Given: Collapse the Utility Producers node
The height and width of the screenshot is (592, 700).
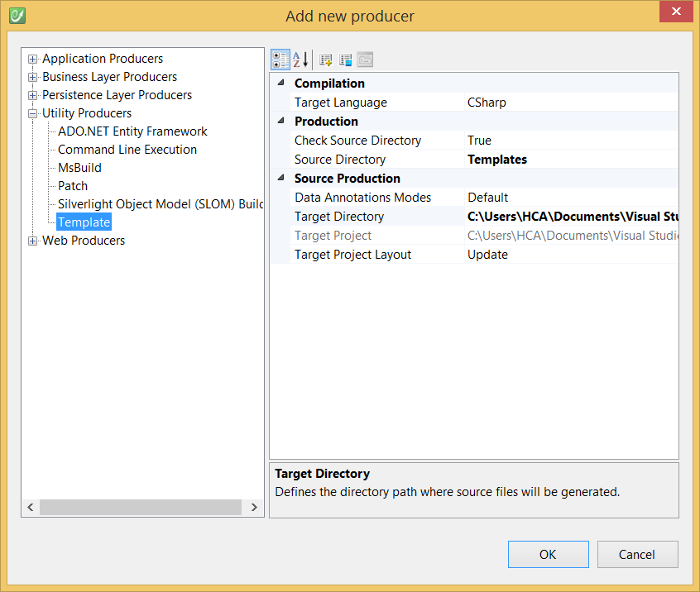Looking at the screenshot, I should [33, 113].
